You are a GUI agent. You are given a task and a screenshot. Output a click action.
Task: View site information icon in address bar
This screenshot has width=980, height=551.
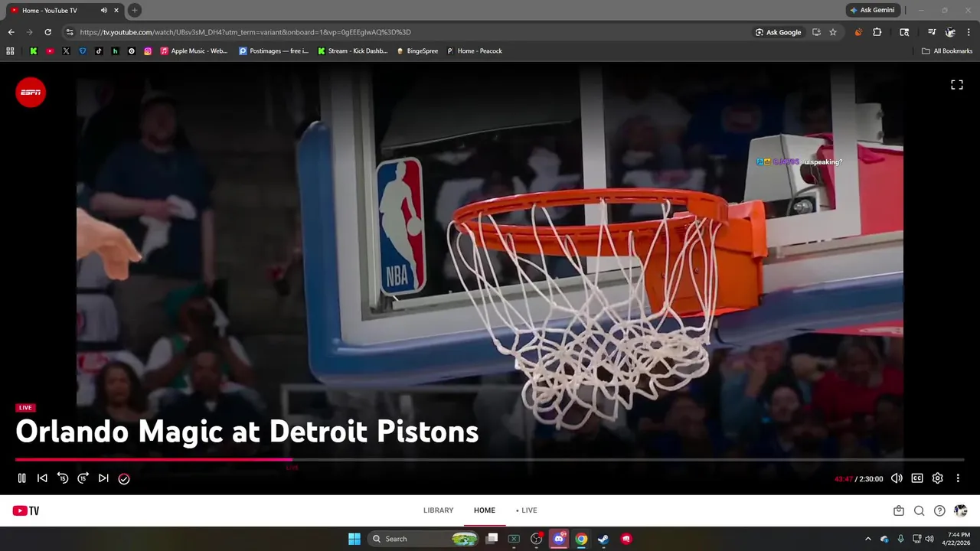pos(70,32)
